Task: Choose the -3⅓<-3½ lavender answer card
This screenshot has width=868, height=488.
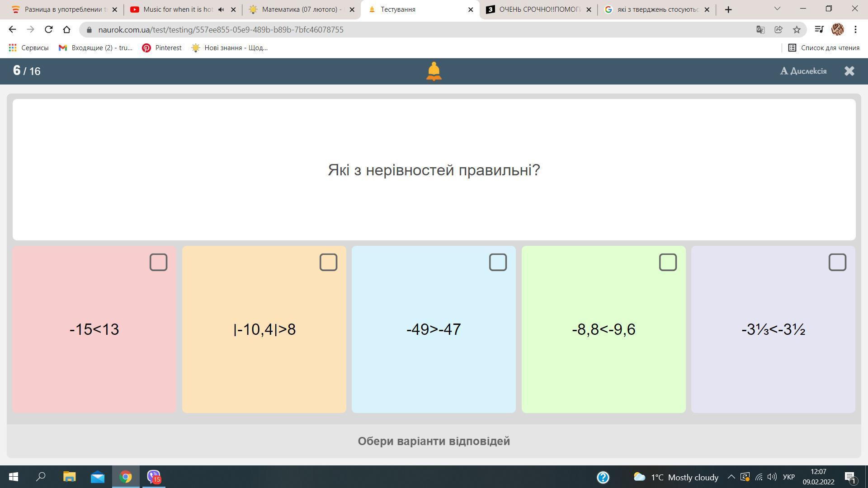Action: (773, 329)
